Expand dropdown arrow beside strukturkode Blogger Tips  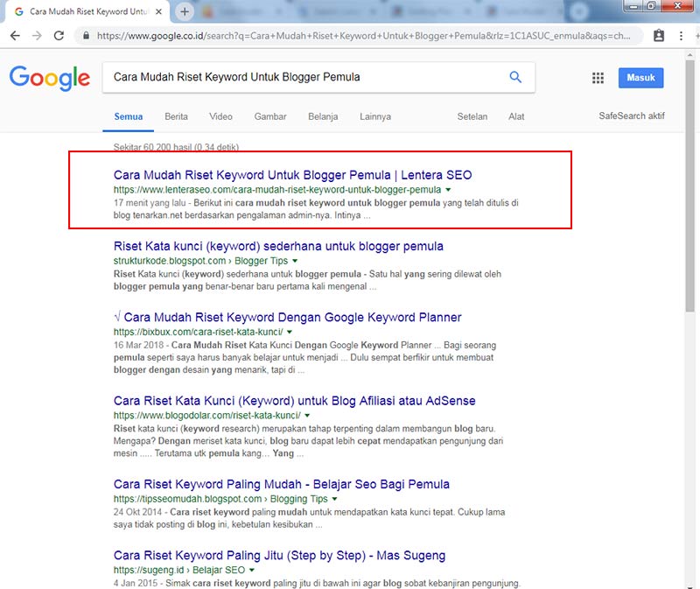point(295,261)
